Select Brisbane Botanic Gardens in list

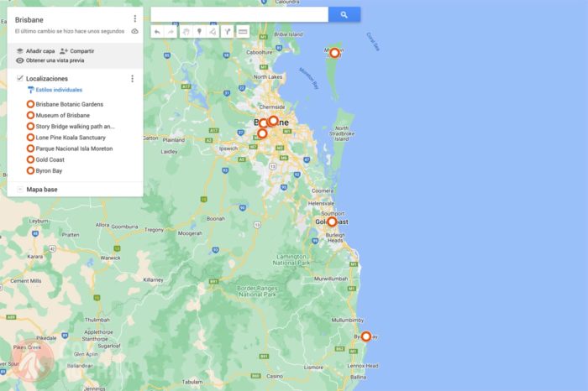click(x=69, y=104)
